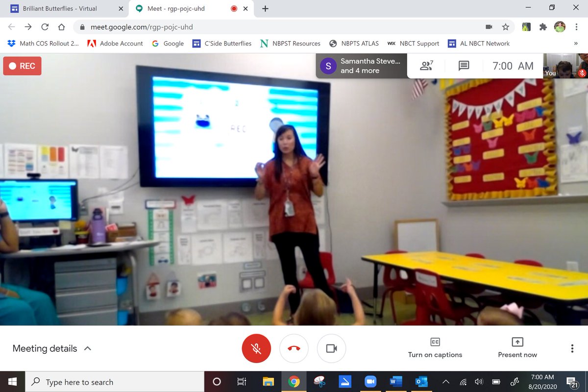Viewport: 588px width, 392px height.
Task: Open Google bookmark
Action: (168, 43)
